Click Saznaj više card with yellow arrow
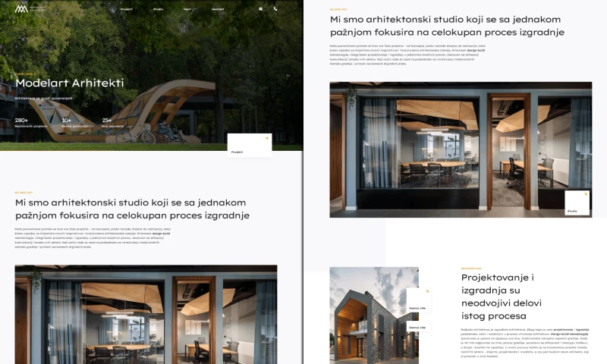This screenshot has height=364, width=607. (x=419, y=300)
